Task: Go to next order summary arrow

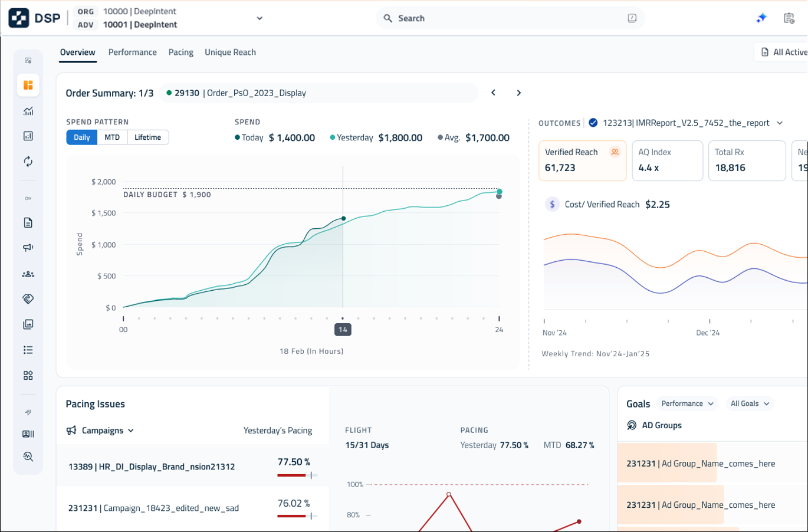Action: click(519, 93)
